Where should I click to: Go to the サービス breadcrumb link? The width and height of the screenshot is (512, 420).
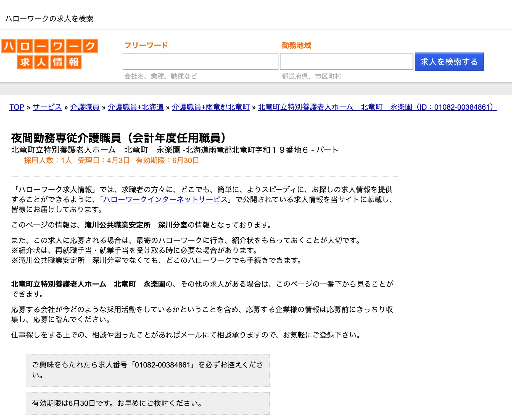click(47, 107)
